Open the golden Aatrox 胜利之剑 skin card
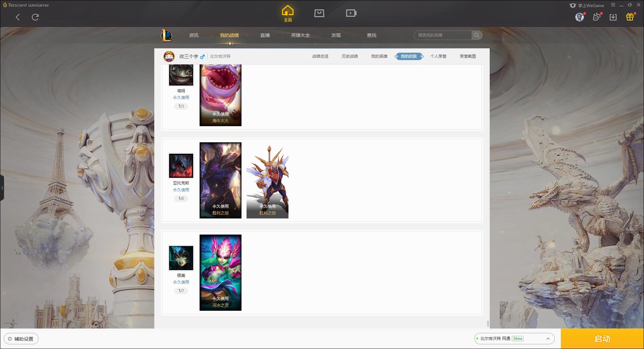644x349 pixels. coord(267,180)
